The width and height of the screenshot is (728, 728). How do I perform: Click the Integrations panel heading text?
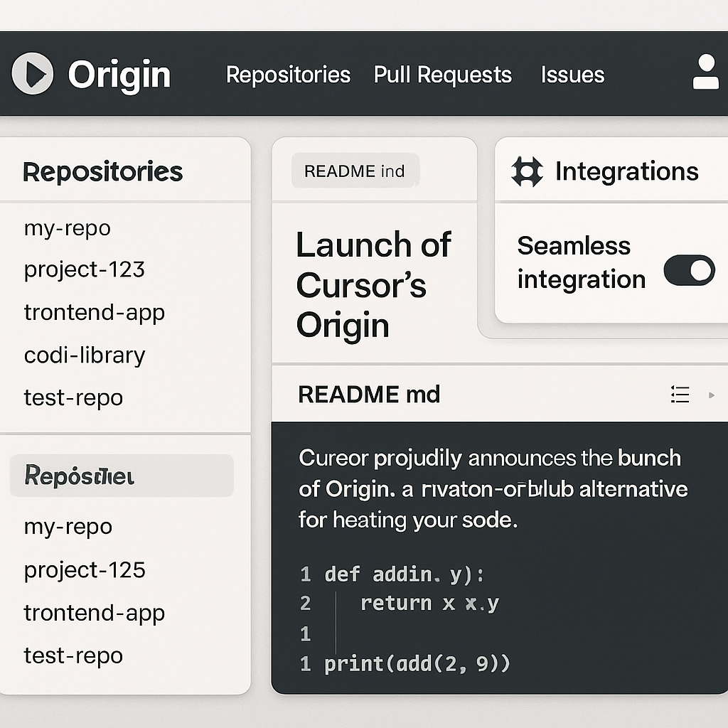[627, 171]
